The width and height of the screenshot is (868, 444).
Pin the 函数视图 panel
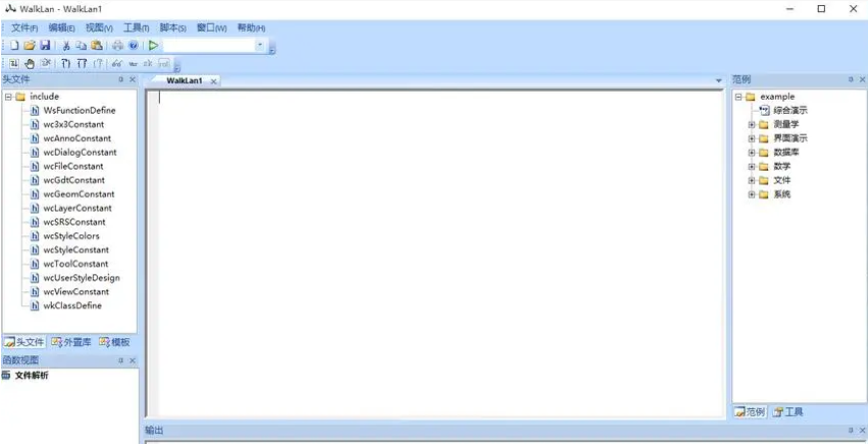(121, 360)
